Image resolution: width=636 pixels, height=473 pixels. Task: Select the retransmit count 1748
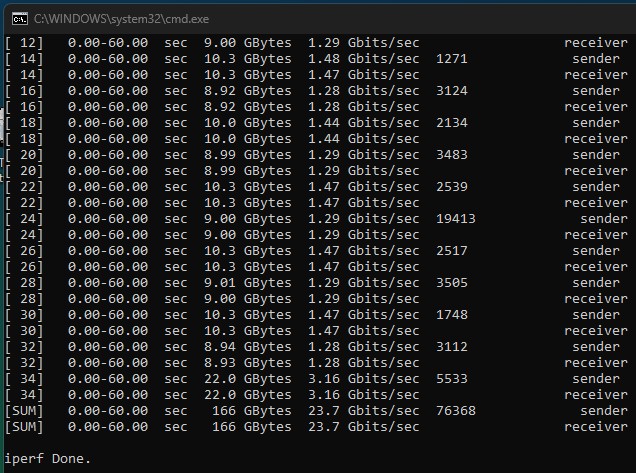pyautogui.click(x=452, y=315)
